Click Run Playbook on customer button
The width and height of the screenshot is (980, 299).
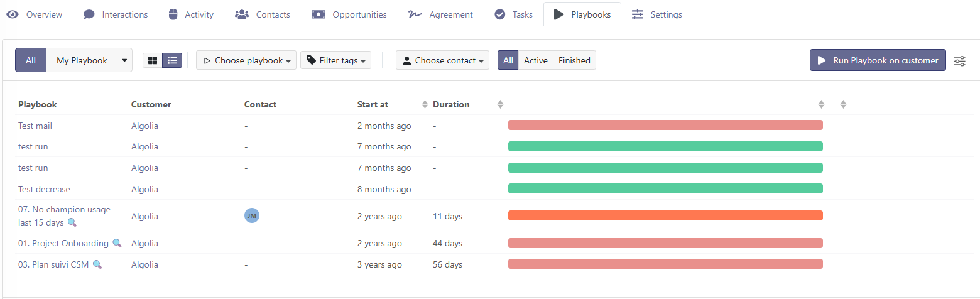coord(878,60)
